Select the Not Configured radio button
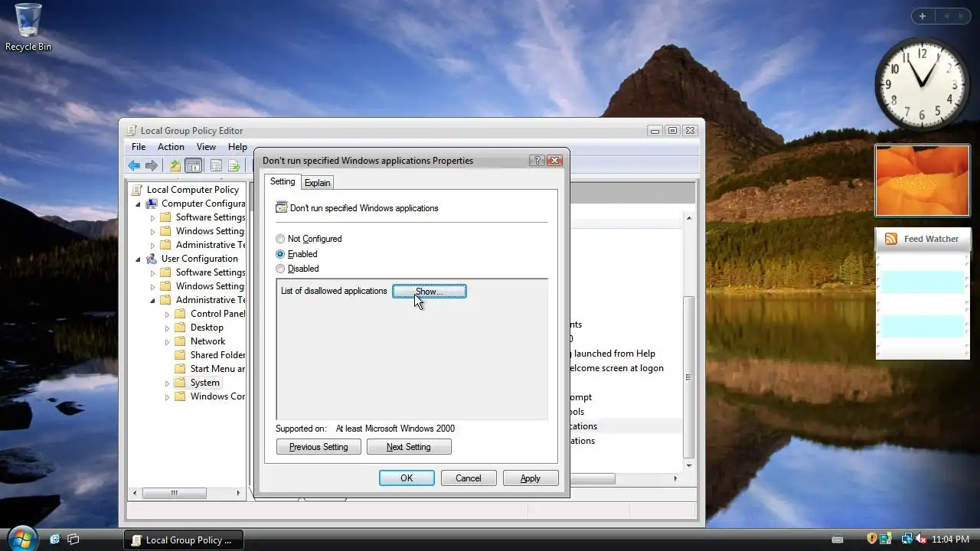This screenshot has height=551, width=980. click(x=280, y=240)
